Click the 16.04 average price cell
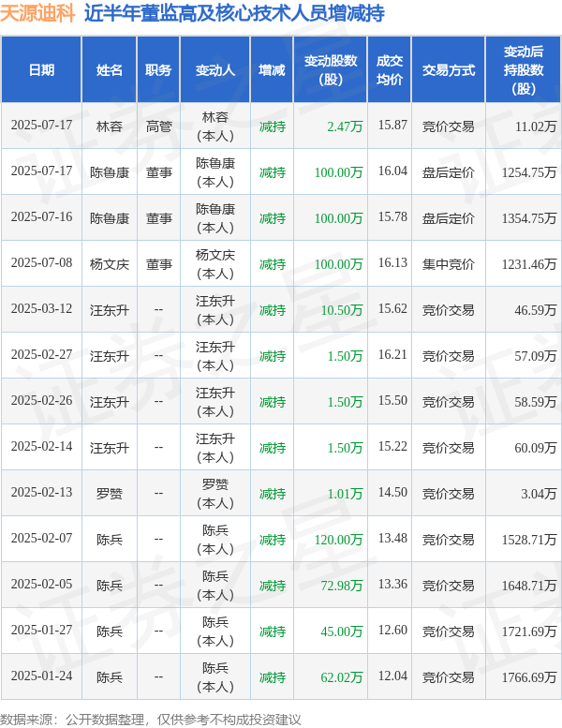Viewport: 562px width, 728px height. click(x=392, y=171)
